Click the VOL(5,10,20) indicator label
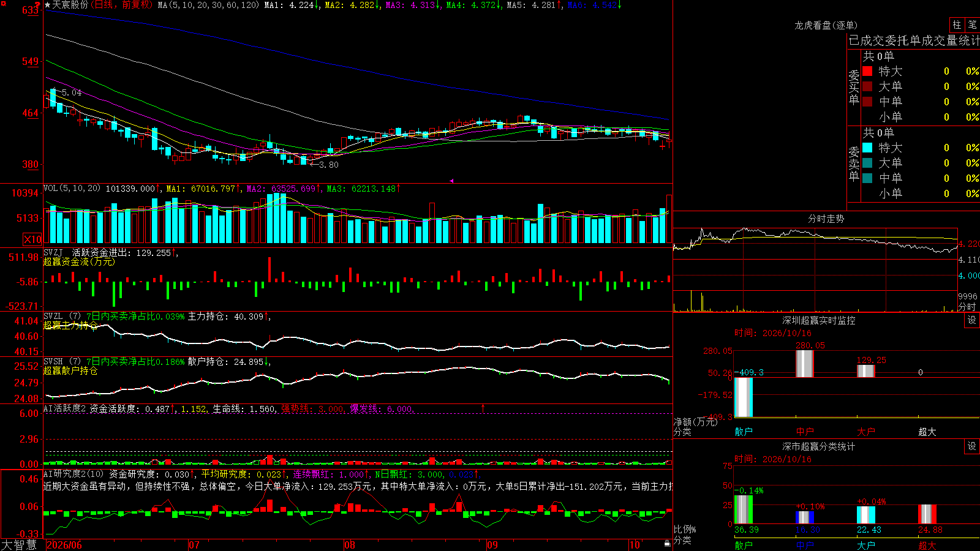 (72, 189)
